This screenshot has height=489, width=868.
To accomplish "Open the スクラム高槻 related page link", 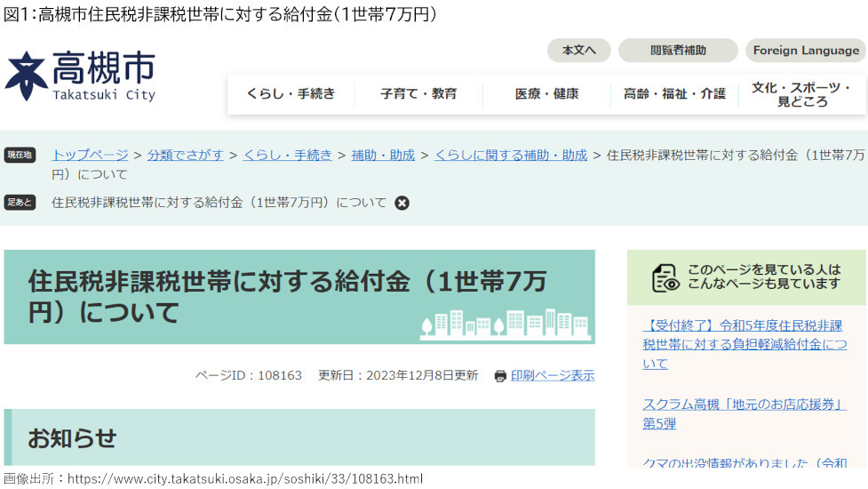I will (743, 413).
